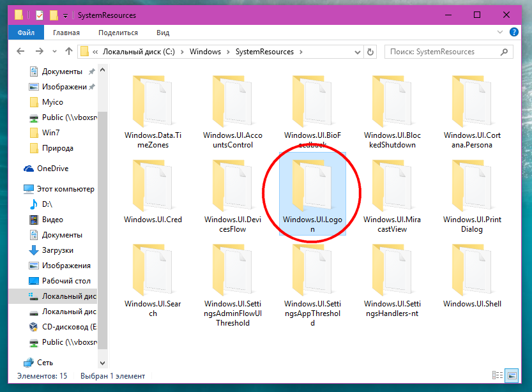Select the Windows.UI.SettingsAdminFlowUIThreshold folder
The height and width of the screenshot is (392, 532).
[x=232, y=285]
